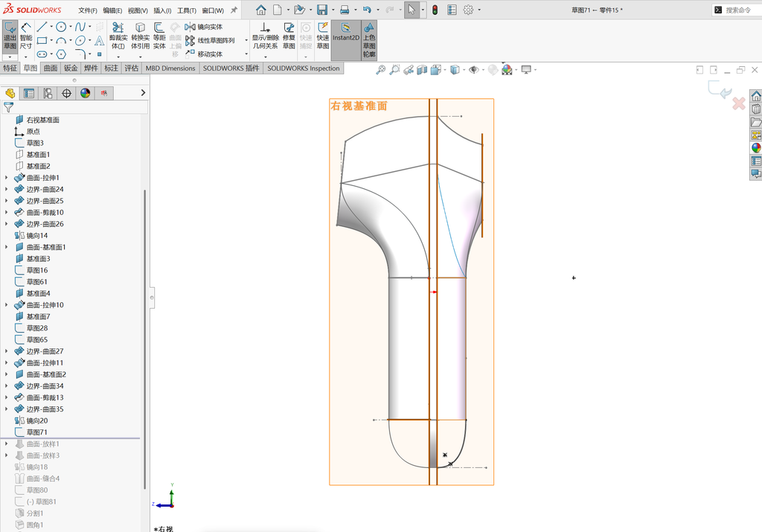Screen dimensions: 762x532
Task: Switch to the 评估 ribbon tab
Action: [x=131, y=68]
